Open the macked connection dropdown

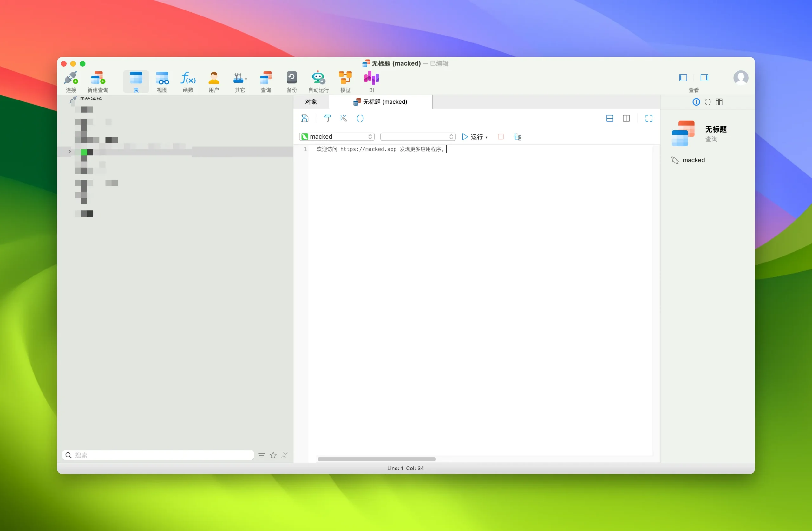click(370, 136)
